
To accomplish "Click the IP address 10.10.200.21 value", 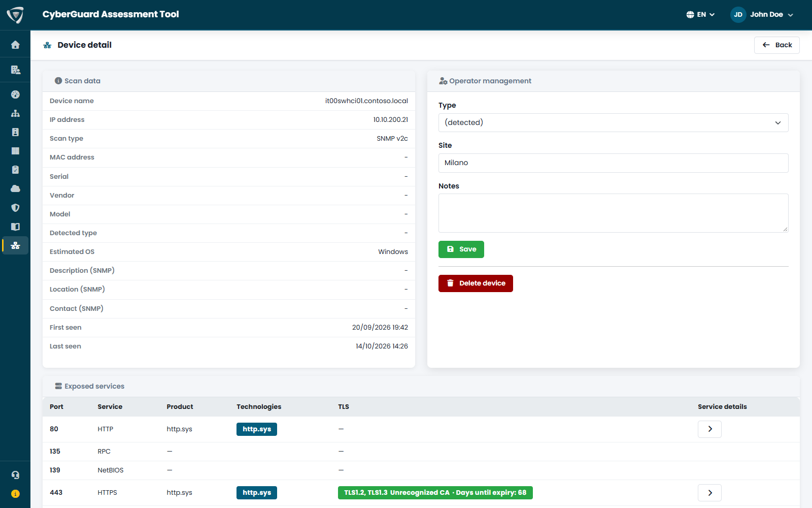I will 391,120.
